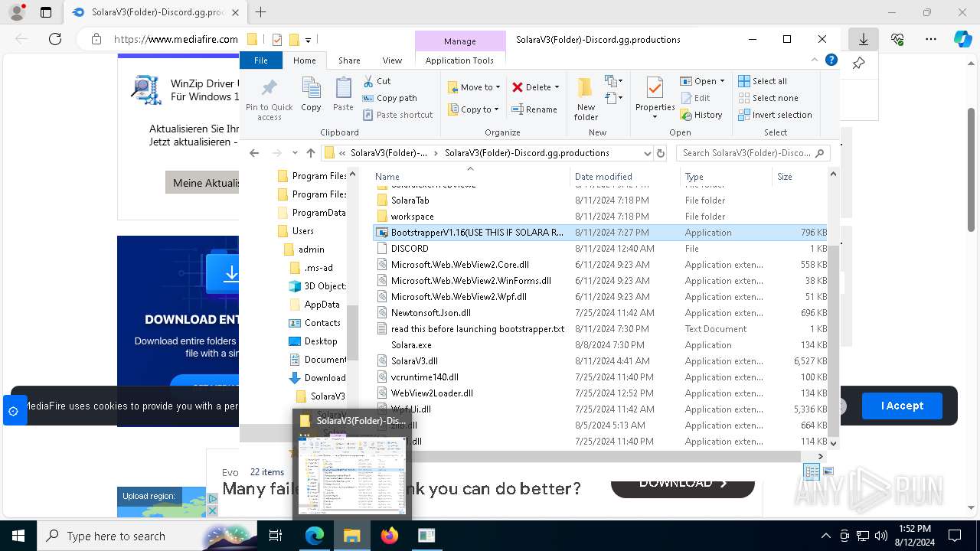Screen dimensions: 980x551
Task: Open Windows Start menu
Action: click(x=18, y=536)
